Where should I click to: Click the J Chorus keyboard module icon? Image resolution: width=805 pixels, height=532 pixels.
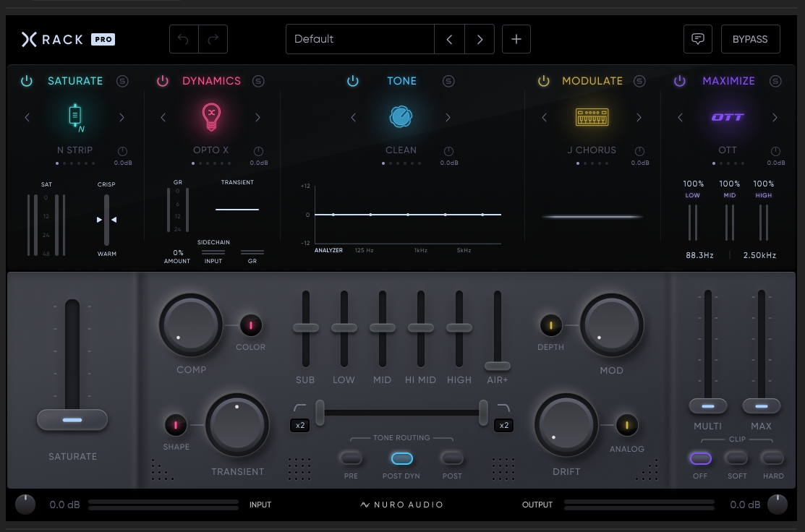pyautogui.click(x=592, y=117)
